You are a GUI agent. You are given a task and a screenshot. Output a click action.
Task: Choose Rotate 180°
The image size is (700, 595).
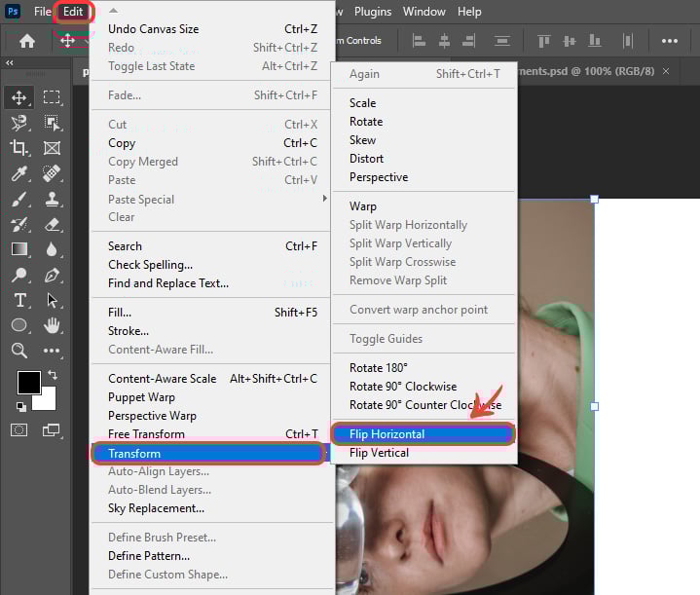424,368
